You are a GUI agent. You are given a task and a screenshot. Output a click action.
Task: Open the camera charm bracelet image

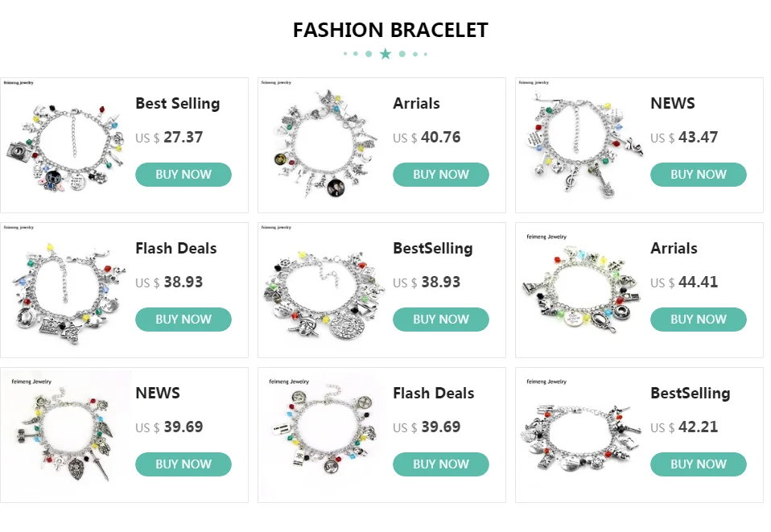click(x=66, y=145)
